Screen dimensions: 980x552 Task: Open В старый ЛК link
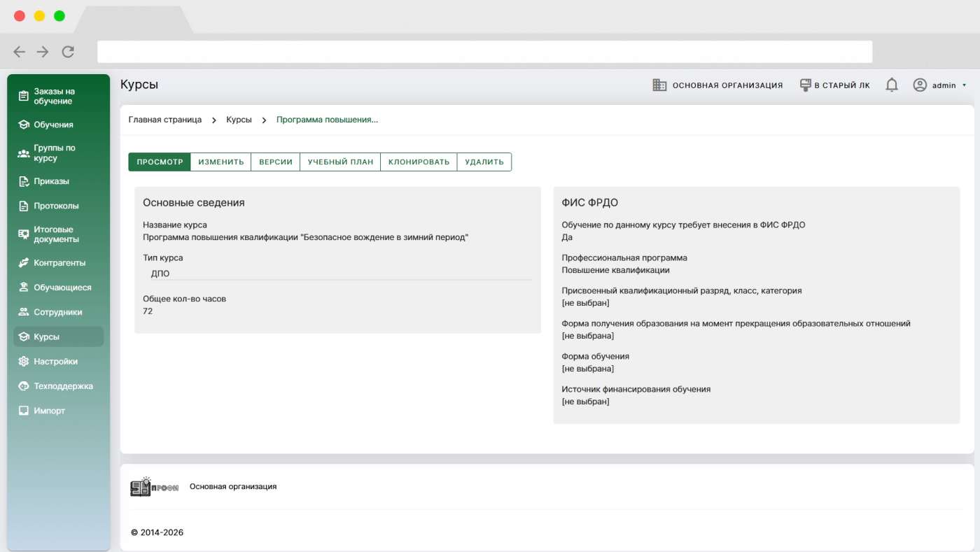(835, 85)
